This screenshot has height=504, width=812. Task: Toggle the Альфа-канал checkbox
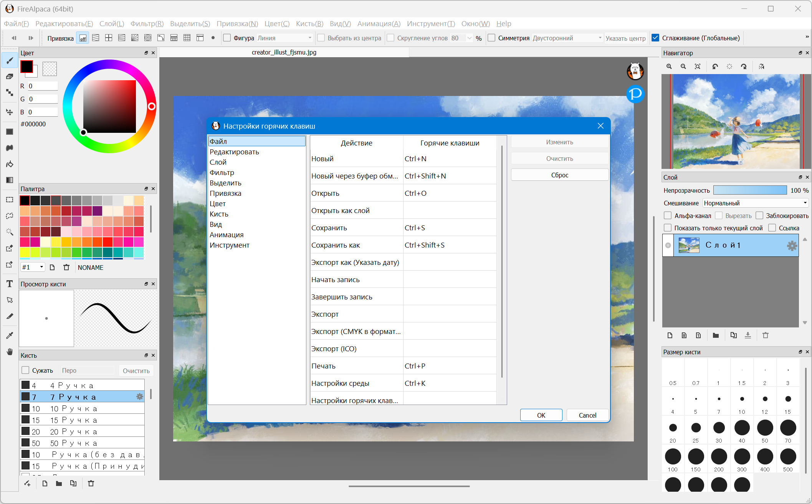[668, 216]
